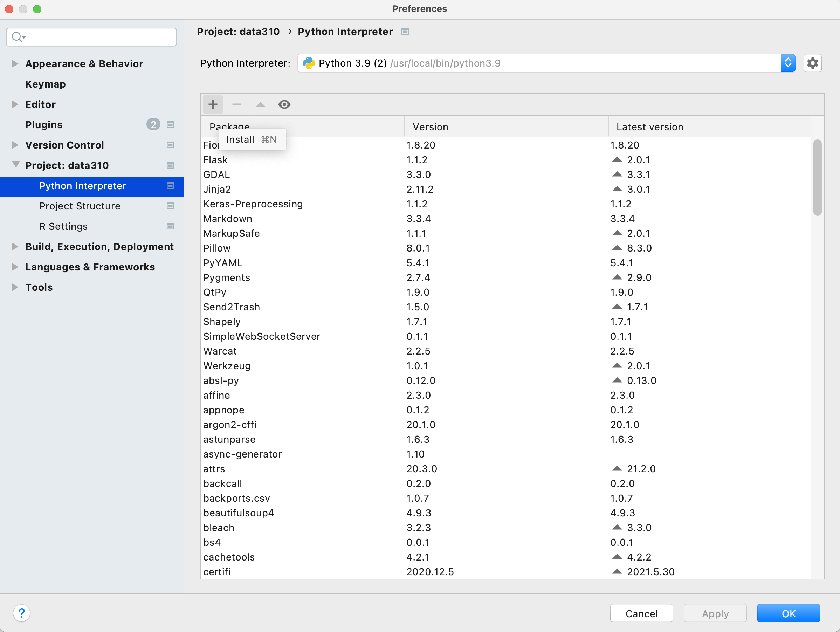Click the add package icon (+)
840x632 pixels.
(212, 104)
